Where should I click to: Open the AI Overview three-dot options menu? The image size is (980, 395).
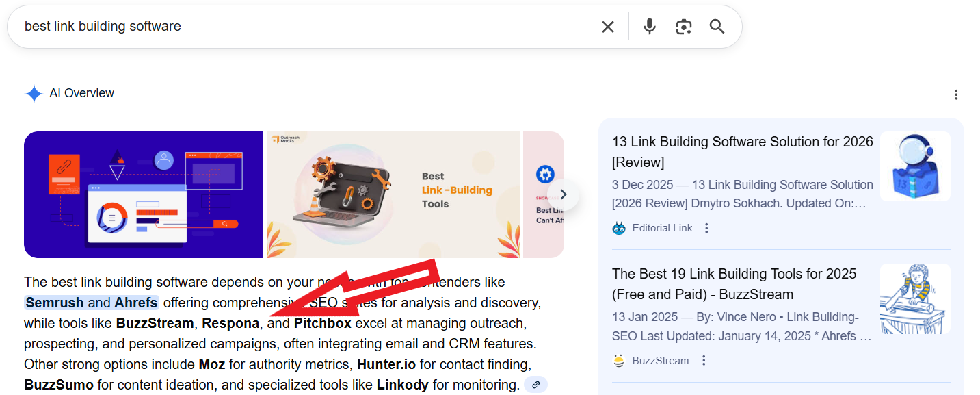click(x=955, y=94)
